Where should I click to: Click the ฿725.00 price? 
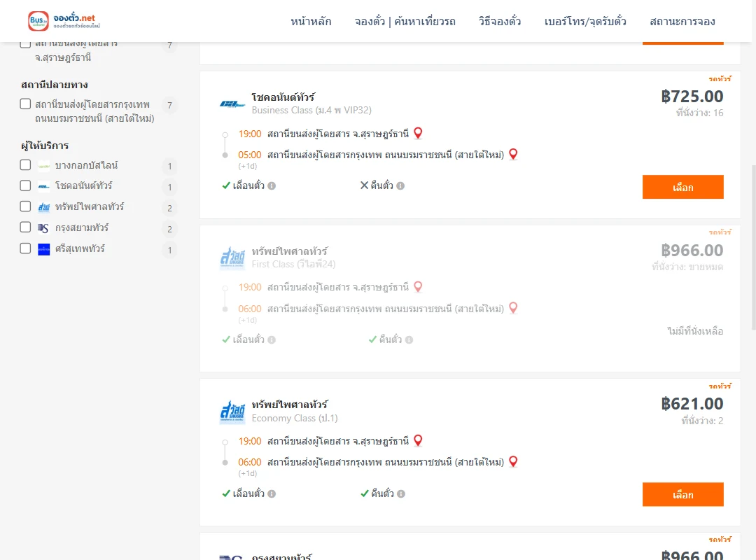coord(692,97)
